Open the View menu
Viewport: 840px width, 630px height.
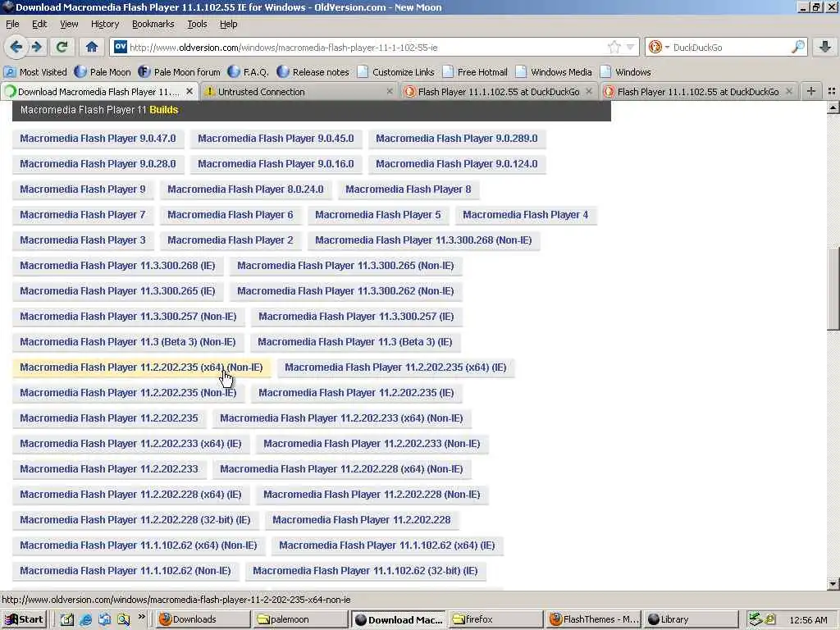[69, 24]
